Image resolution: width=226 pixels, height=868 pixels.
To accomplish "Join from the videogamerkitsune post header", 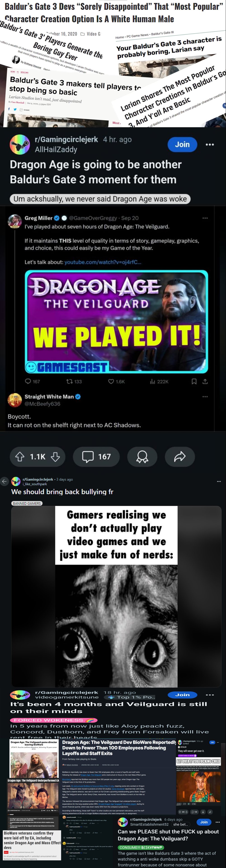I will [x=182, y=695].
